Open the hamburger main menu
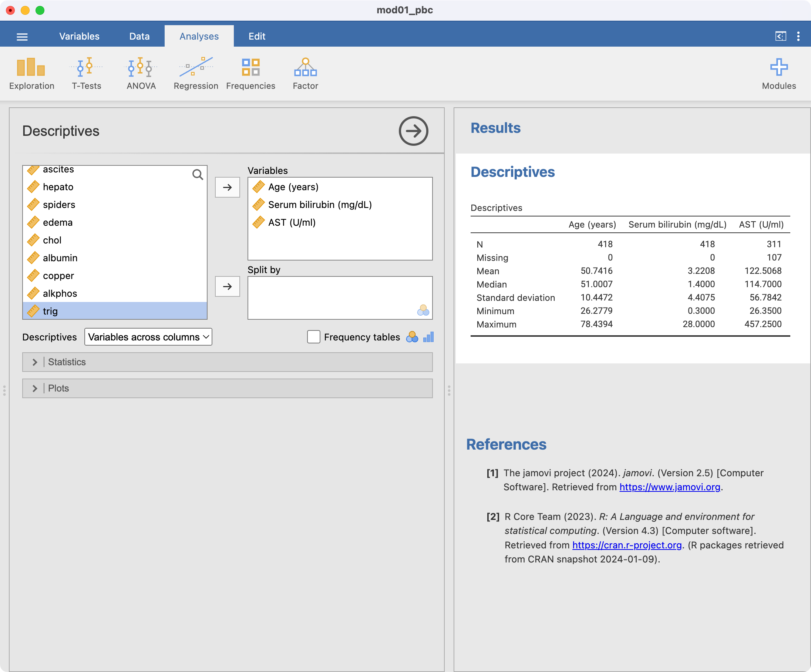 (x=22, y=37)
